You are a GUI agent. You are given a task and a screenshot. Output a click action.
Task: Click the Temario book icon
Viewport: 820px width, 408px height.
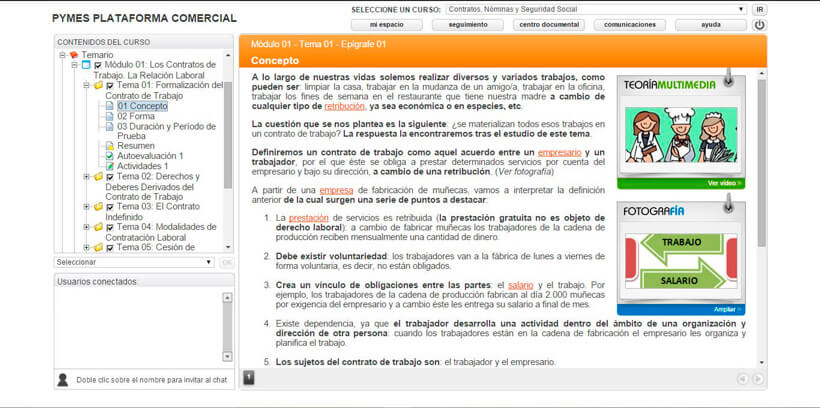pos(74,54)
